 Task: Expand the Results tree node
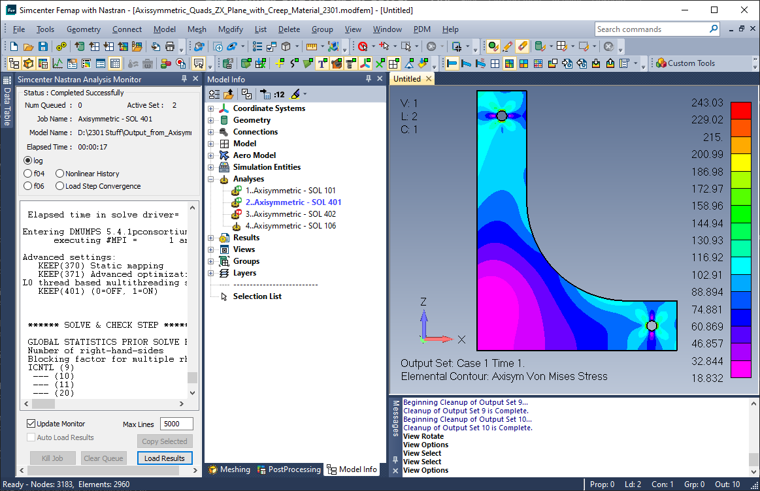pos(211,238)
